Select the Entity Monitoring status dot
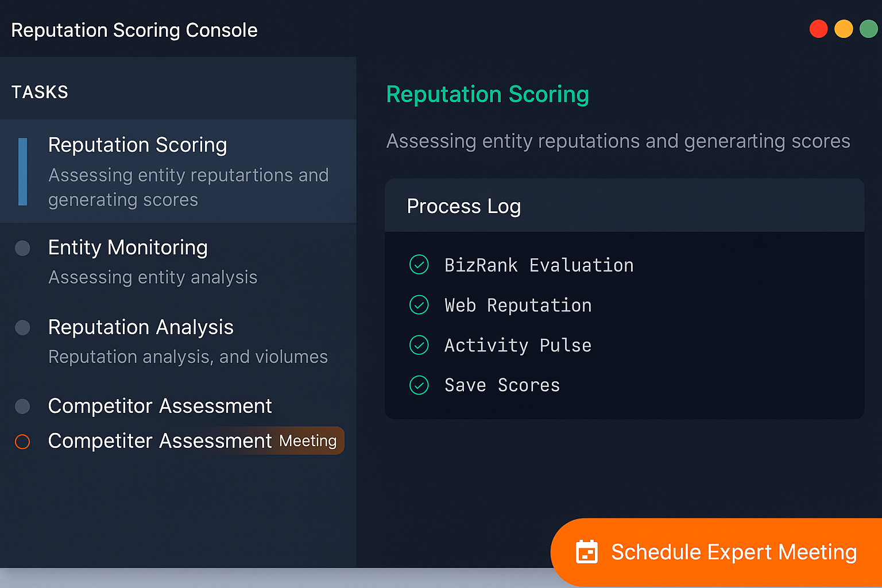The image size is (882, 588). point(22,248)
